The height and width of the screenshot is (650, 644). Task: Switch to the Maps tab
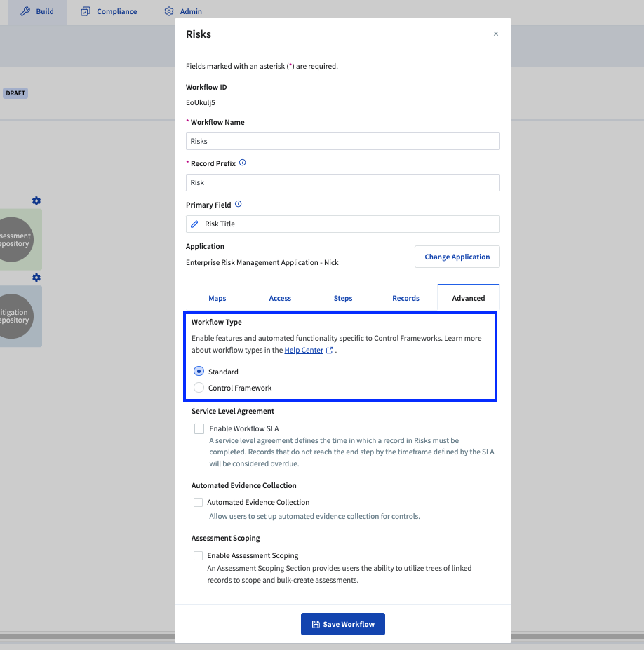[217, 298]
